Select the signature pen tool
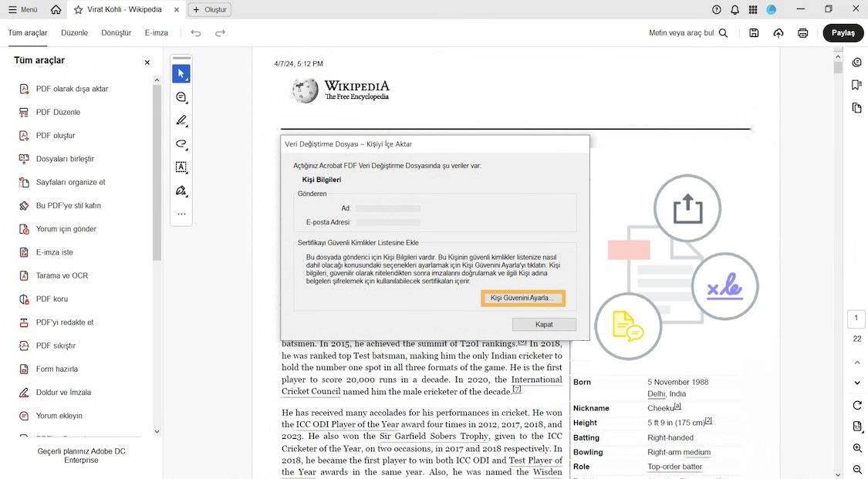Image resolution: width=868 pixels, height=479 pixels. (x=181, y=191)
